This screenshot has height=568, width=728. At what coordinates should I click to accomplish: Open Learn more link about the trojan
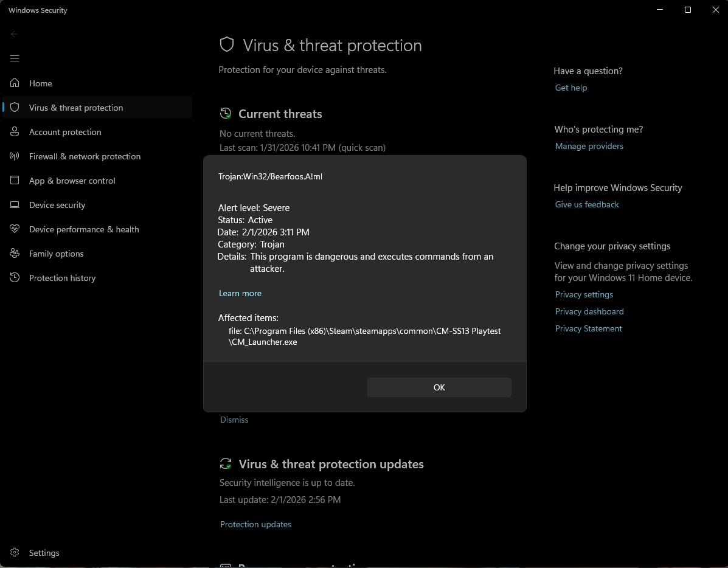point(240,293)
